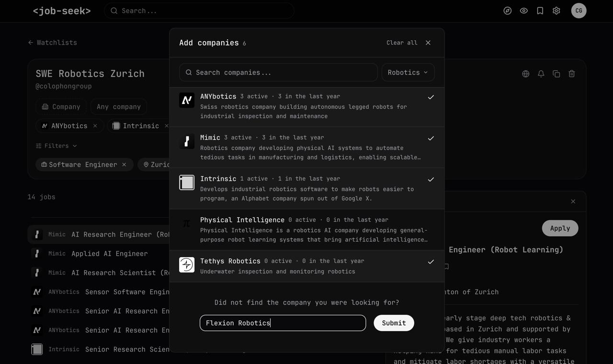The image size is (613, 364).
Task: Select the Physical Intelligence company row
Action: click(307, 230)
